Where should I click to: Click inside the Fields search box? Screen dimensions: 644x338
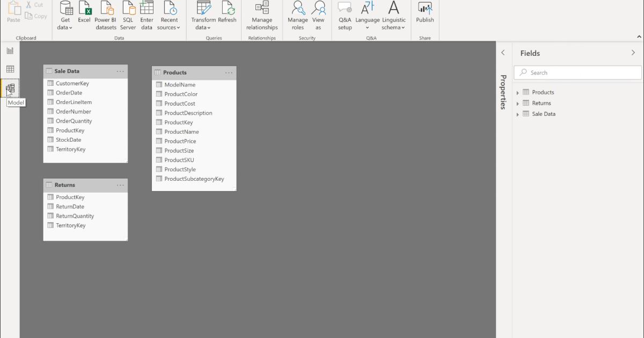[x=577, y=72]
